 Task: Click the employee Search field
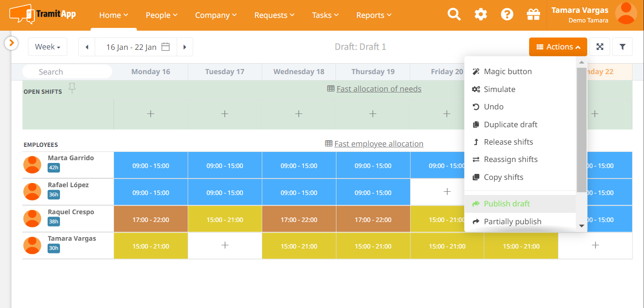(x=67, y=72)
